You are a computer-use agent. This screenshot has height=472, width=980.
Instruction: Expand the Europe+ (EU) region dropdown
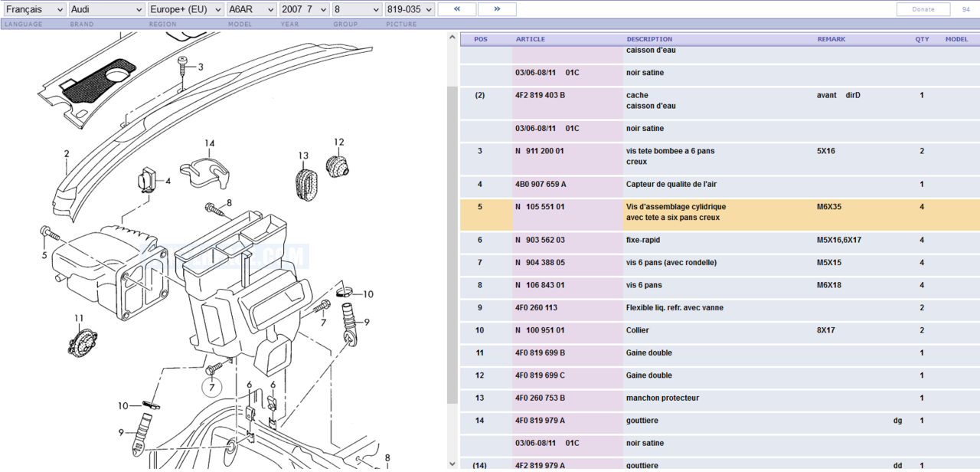click(185, 9)
